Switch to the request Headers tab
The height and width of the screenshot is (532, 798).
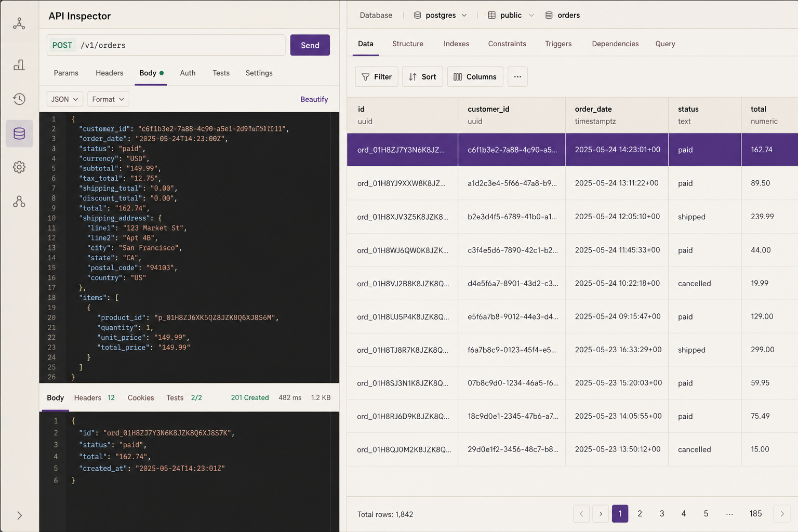coord(110,73)
